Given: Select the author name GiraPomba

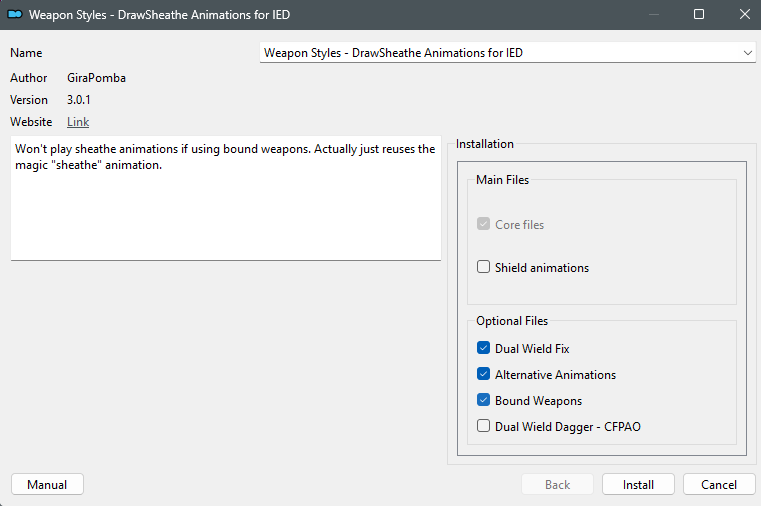Looking at the screenshot, I should coord(96,78).
